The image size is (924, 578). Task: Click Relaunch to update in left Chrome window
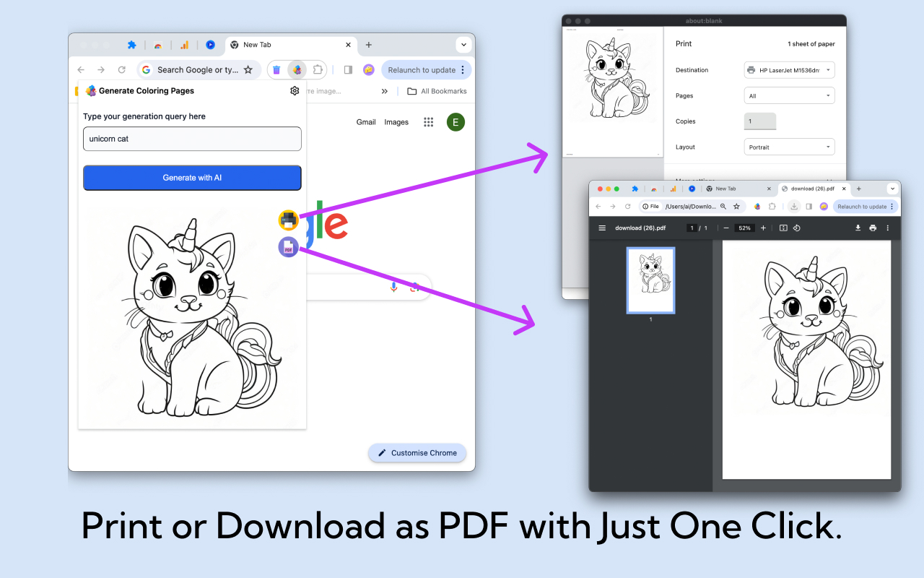pos(422,70)
